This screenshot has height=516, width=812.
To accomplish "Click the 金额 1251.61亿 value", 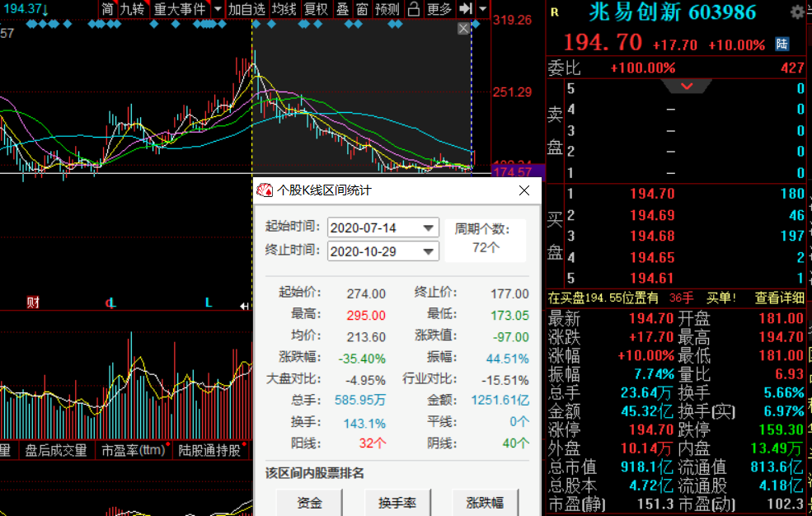I will [x=500, y=400].
